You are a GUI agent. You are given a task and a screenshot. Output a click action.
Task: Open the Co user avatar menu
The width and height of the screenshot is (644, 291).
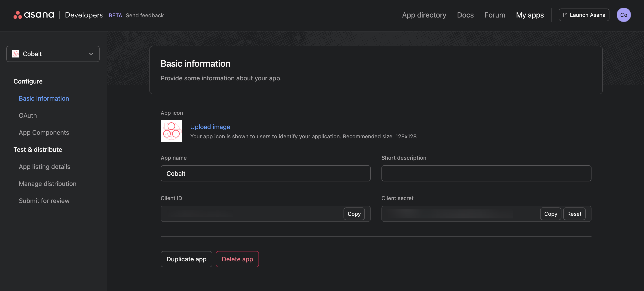tap(624, 15)
